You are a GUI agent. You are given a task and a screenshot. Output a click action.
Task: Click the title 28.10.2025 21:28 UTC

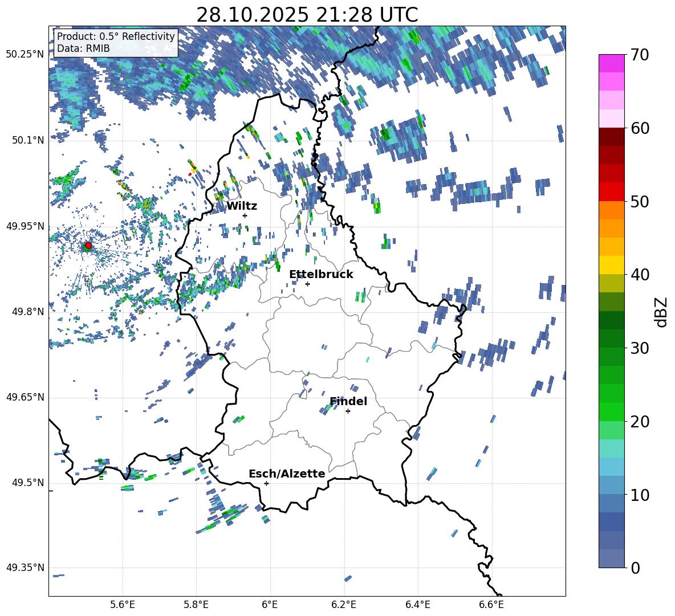(307, 15)
